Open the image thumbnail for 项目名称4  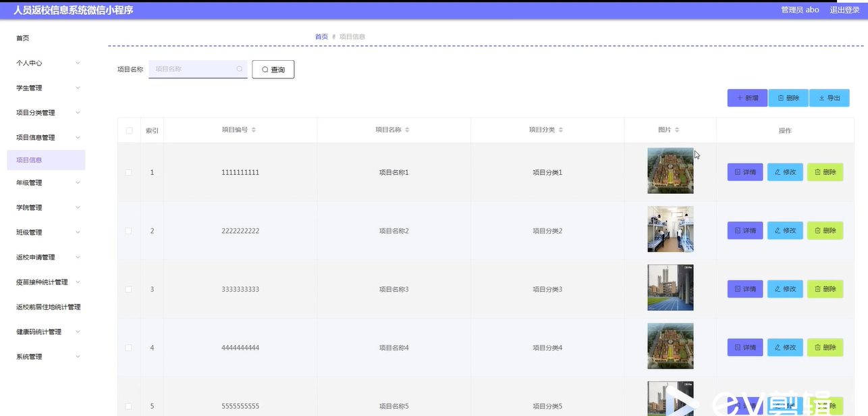[x=670, y=346]
